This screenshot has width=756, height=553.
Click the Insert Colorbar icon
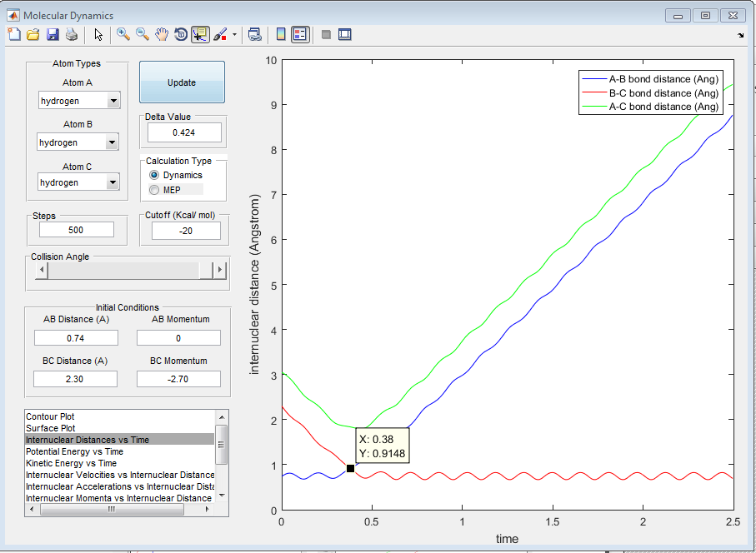[281, 34]
